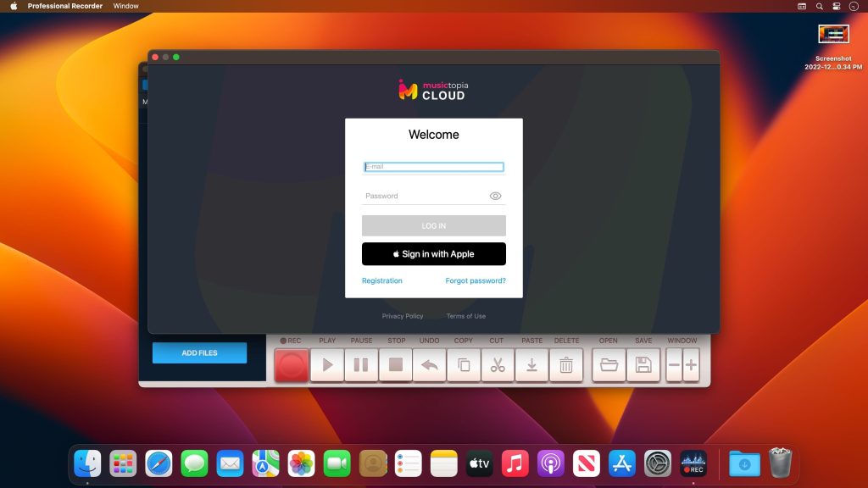Click the ADD FILES button
The height and width of the screenshot is (488, 868).
[199, 352]
